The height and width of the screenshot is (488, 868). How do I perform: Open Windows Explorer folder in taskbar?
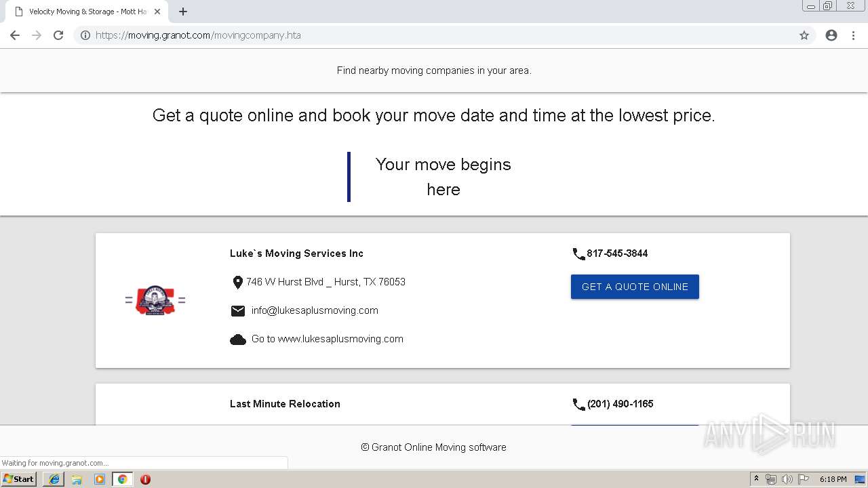click(77, 479)
